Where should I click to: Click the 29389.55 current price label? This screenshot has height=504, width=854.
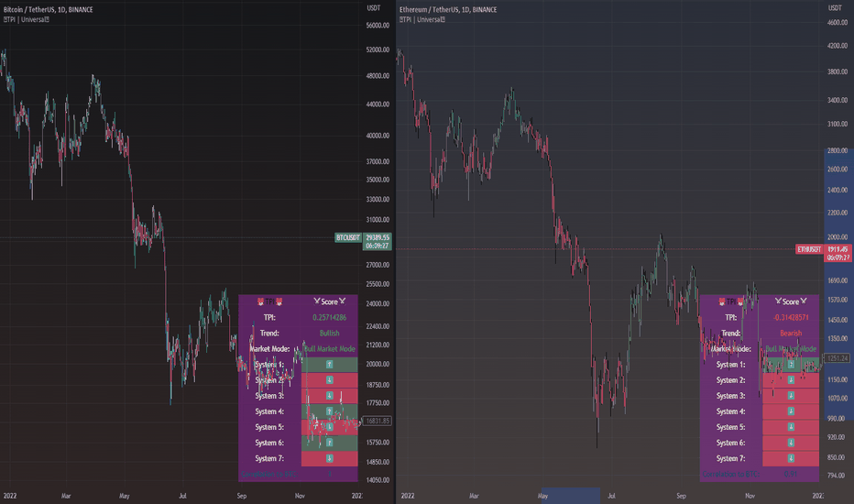coord(378,237)
